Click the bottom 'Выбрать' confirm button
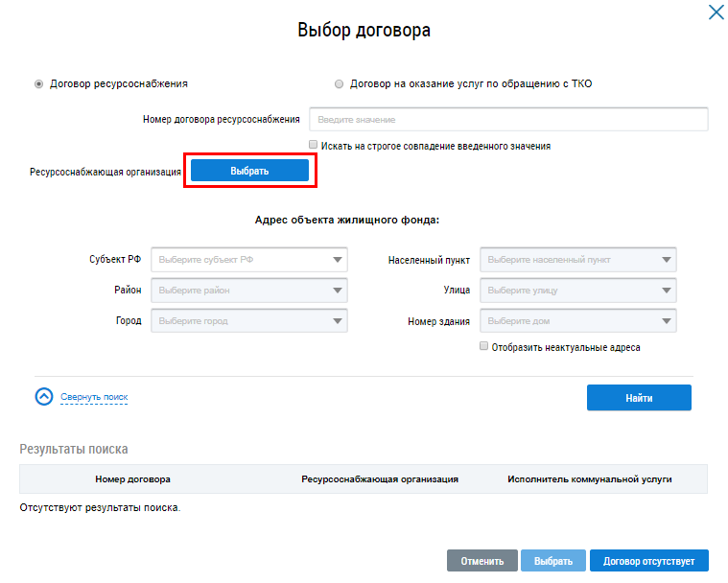This screenshot has width=728, height=583. click(x=553, y=561)
